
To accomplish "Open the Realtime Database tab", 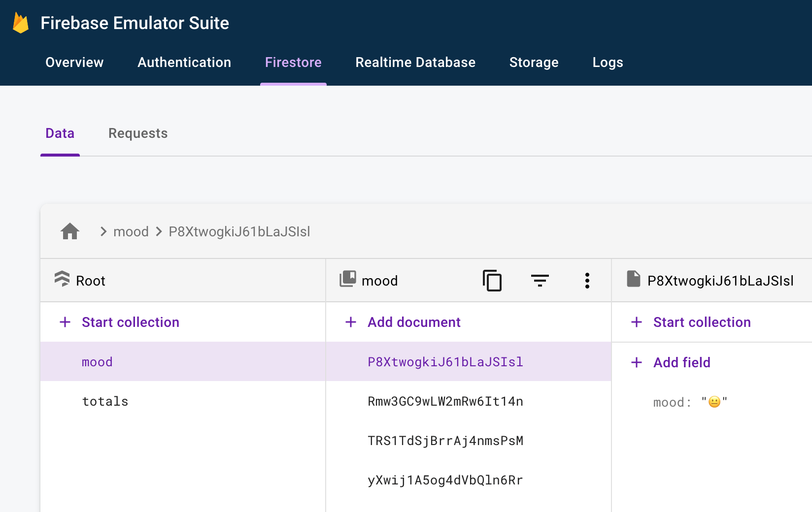I will tap(415, 63).
